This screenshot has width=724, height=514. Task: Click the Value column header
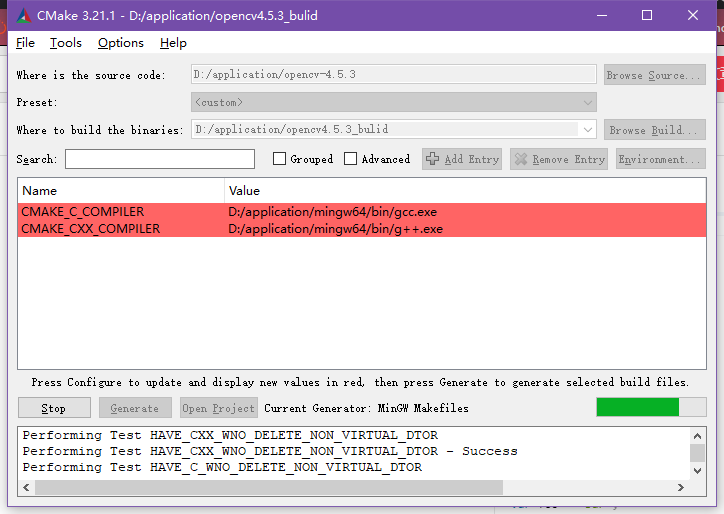pos(465,191)
